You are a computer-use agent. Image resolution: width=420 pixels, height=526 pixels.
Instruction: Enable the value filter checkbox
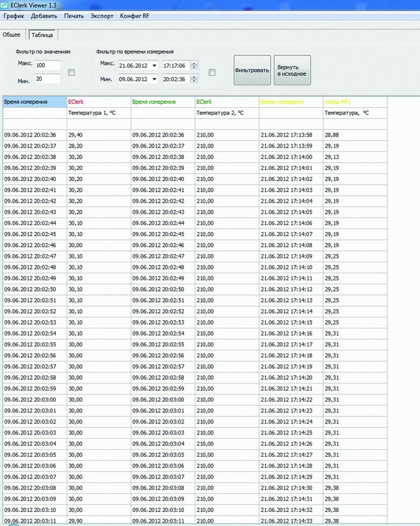click(x=71, y=72)
